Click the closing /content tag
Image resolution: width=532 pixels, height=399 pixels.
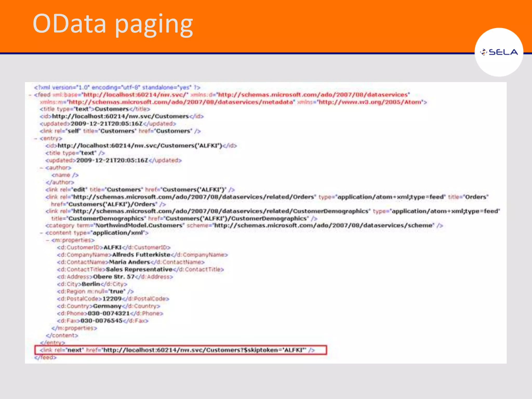[x=62, y=336]
